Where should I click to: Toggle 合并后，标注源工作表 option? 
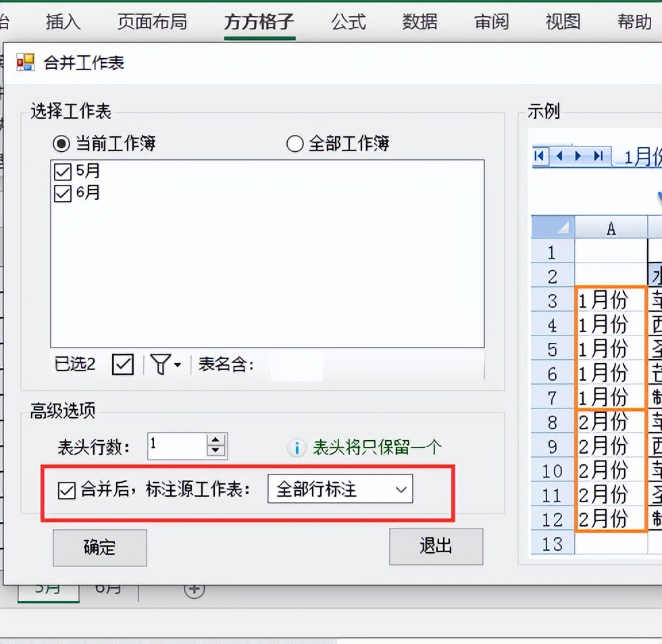(65, 489)
